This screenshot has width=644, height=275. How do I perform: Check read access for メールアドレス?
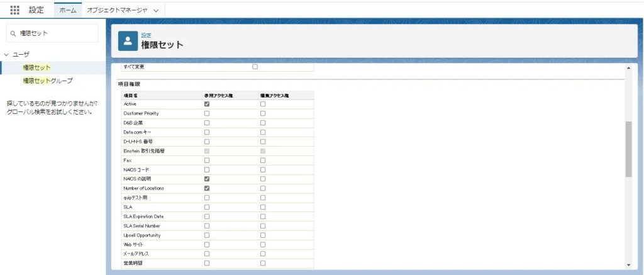pos(206,254)
